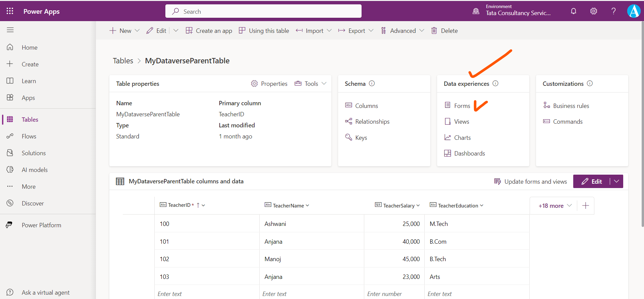Go to Solutions in the sidebar
Screen dimensions: 644x299
34,153
